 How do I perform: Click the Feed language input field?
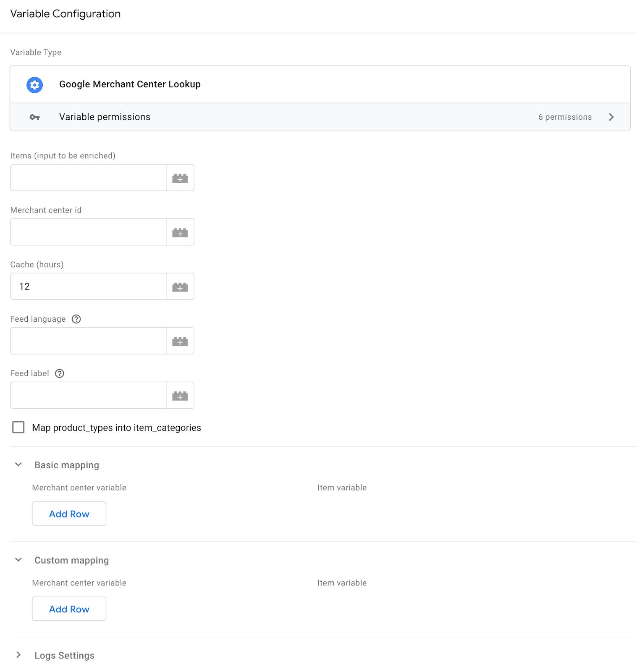point(88,341)
